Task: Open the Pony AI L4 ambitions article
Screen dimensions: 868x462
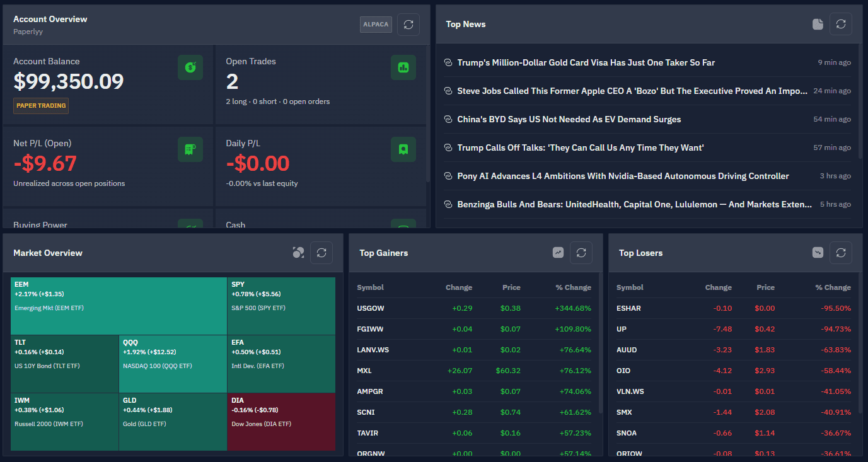Action: [623, 176]
